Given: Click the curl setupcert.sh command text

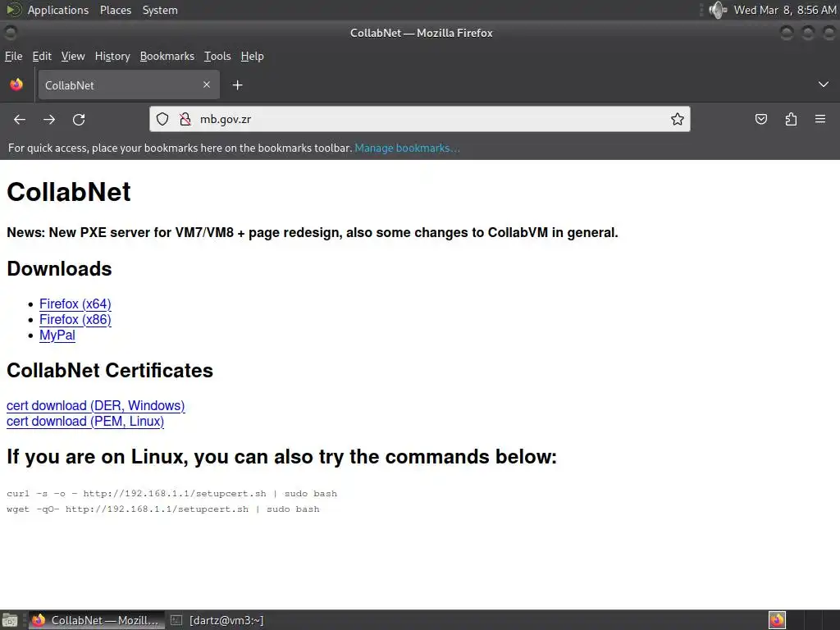Looking at the screenshot, I should pyautogui.click(x=172, y=493).
